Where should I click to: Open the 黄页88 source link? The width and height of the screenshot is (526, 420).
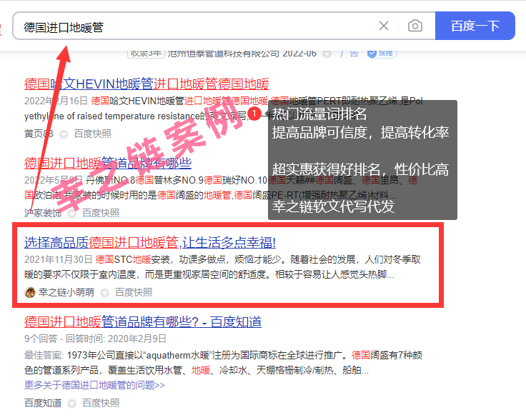tap(39, 134)
